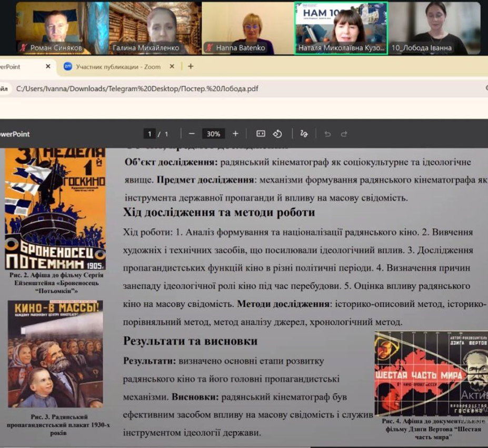Zoom out the PDF with minus button
The height and width of the screenshot is (448, 488).
pos(192,134)
